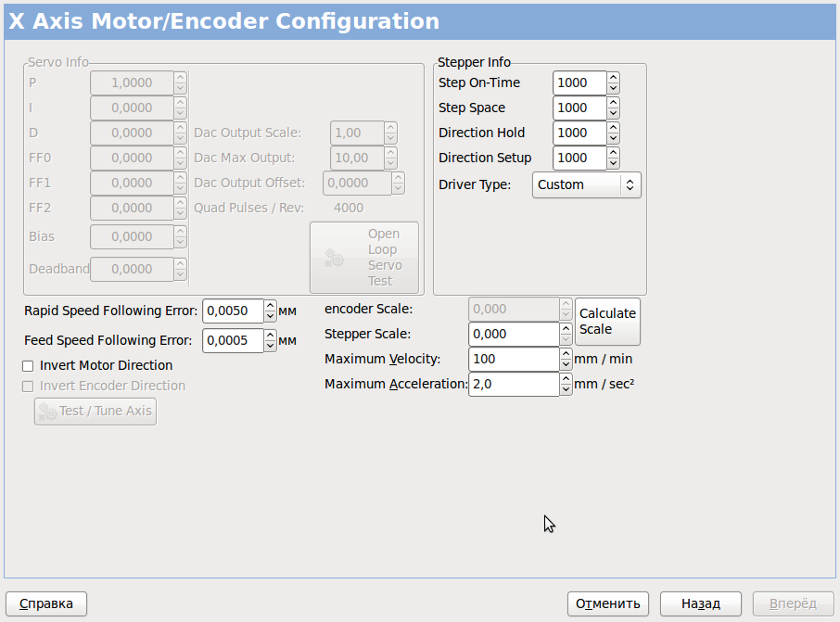Click the Stepper Info group title

[x=474, y=62]
